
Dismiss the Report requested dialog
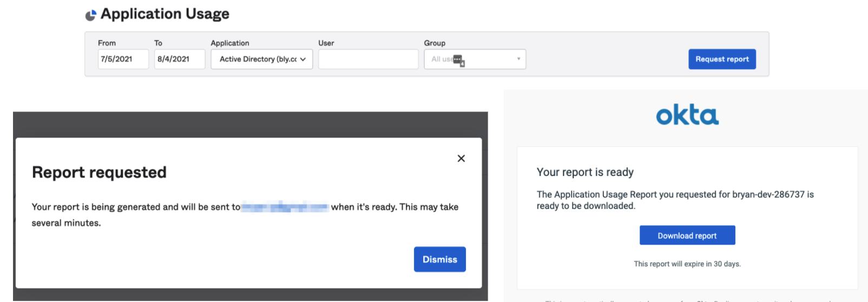coord(439,259)
